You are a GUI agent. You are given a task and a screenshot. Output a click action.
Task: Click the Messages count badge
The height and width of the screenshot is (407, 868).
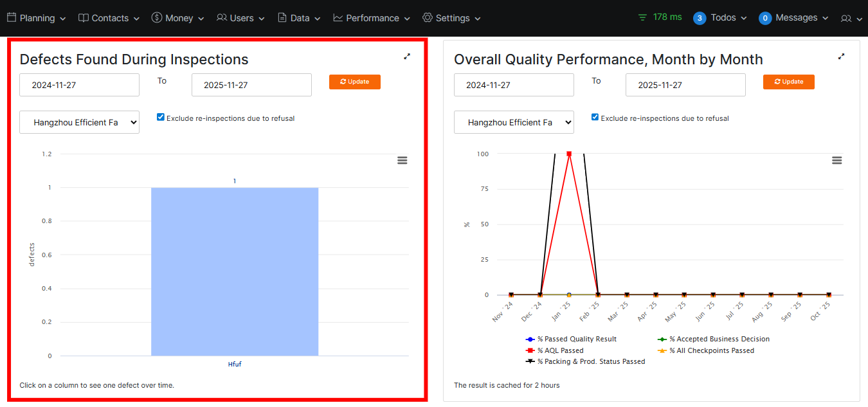tap(764, 18)
